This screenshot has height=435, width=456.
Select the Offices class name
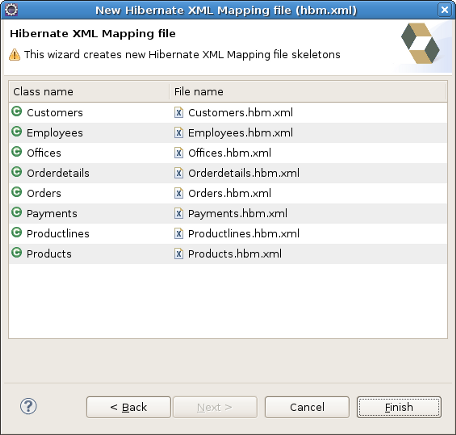pyautogui.click(x=44, y=153)
